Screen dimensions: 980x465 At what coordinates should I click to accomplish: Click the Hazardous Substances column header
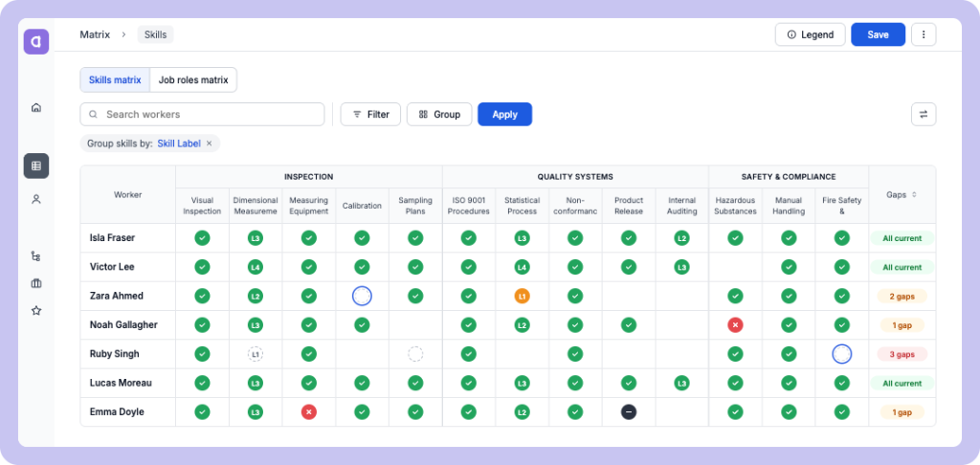click(x=735, y=206)
